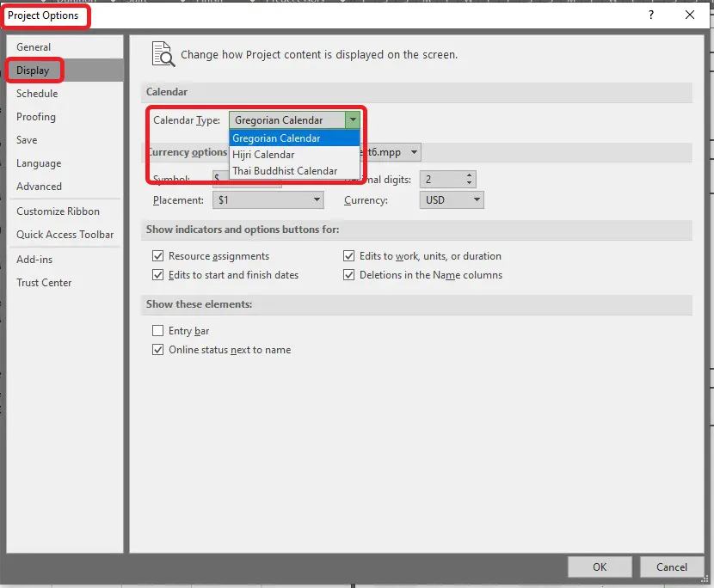714x588 pixels.
Task: Switch to the Advanced category
Action: 39,187
